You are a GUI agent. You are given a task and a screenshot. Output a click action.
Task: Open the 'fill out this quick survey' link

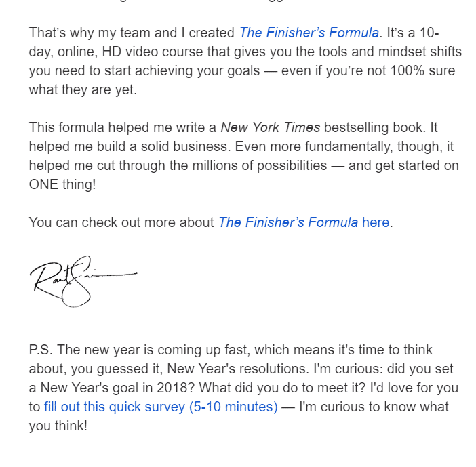click(x=161, y=407)
